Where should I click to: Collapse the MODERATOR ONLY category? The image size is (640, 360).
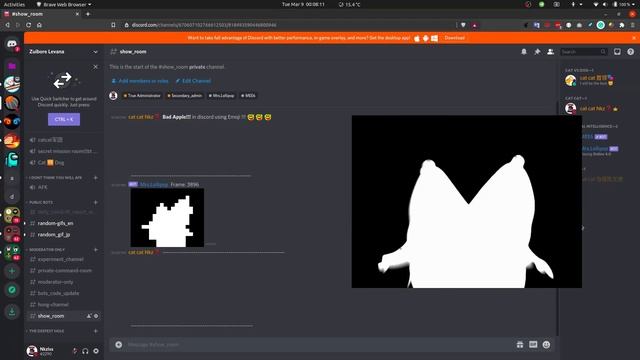[46, 249]
